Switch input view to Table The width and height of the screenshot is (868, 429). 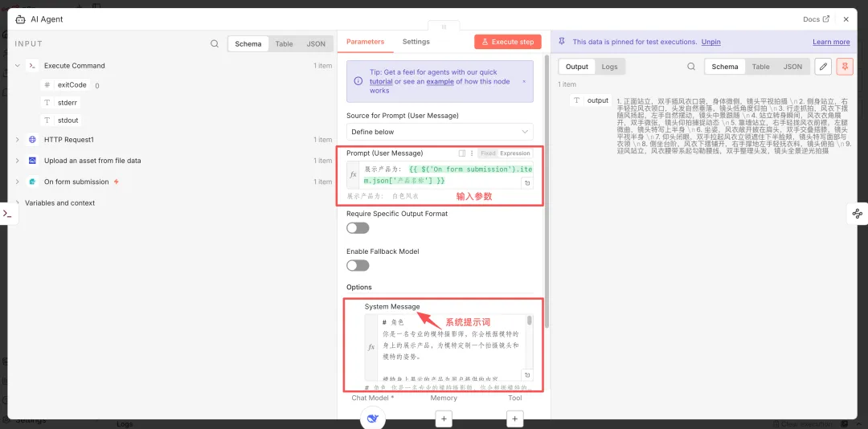click(284, 43)
